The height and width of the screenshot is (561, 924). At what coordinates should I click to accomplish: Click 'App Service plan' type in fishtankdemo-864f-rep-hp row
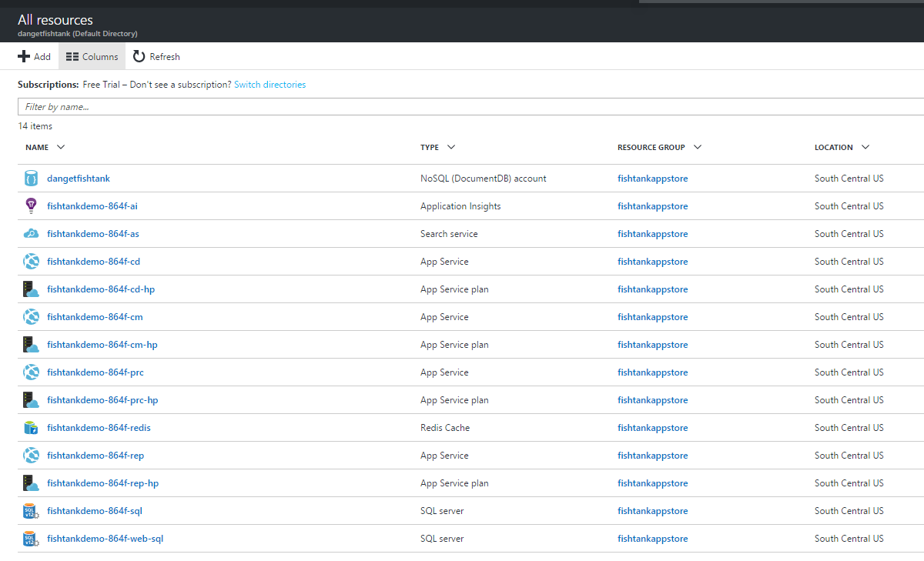point(454,483)
